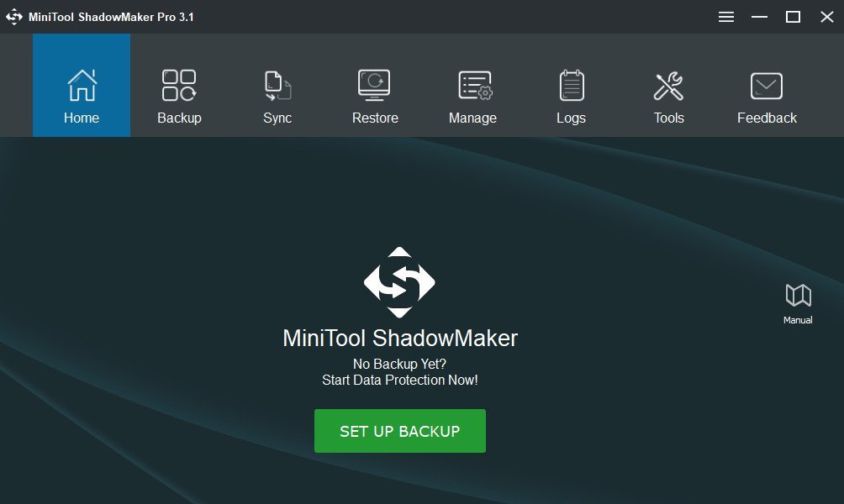
Task: Click 'Start Data Protection Now!' text
Action: click(x=400, y=381)
